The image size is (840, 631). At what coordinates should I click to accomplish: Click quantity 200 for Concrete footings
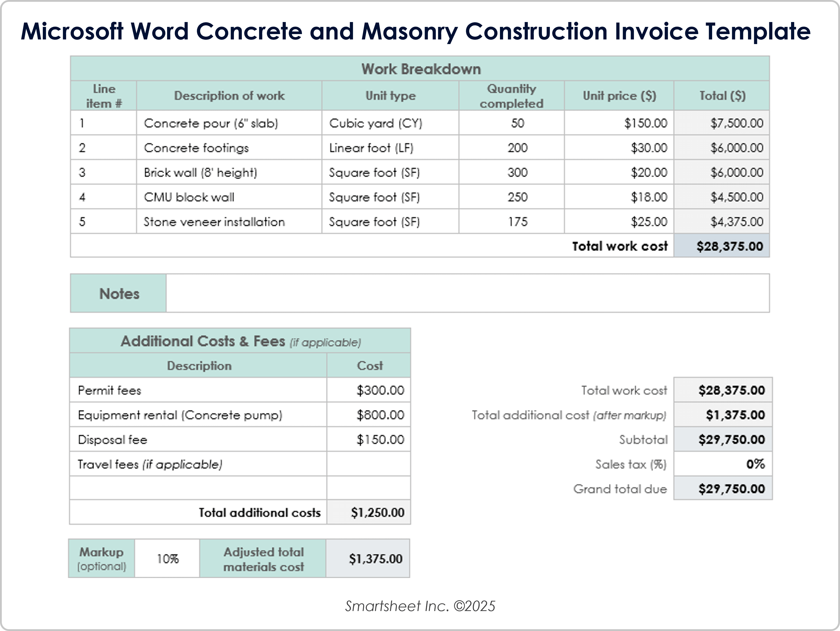[517, 148]
